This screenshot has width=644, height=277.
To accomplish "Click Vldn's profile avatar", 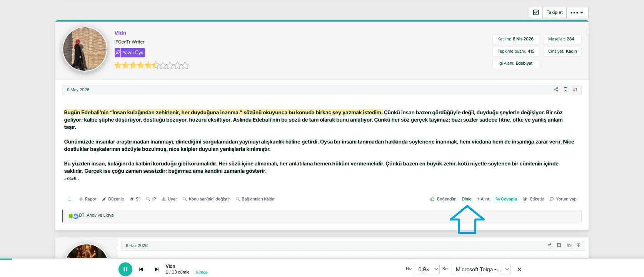I will pos(85,49).
